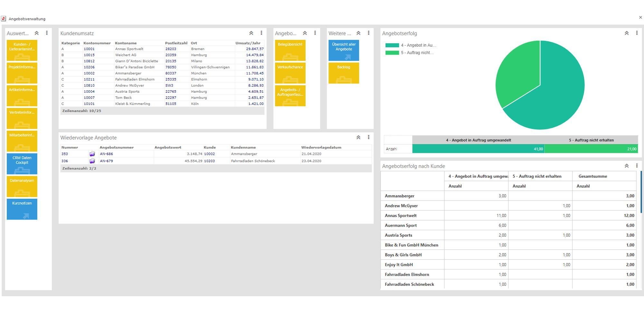644x322 pixels.
Task: Sort by Umsatz/Jahr column header
Action: [x=248, y=43]
